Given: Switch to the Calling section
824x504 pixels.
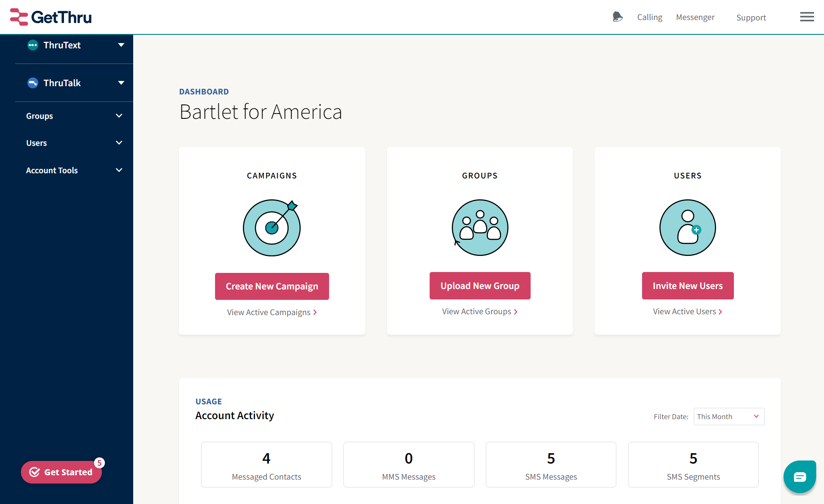Looking at the screenshot, I should click(649, 17).
